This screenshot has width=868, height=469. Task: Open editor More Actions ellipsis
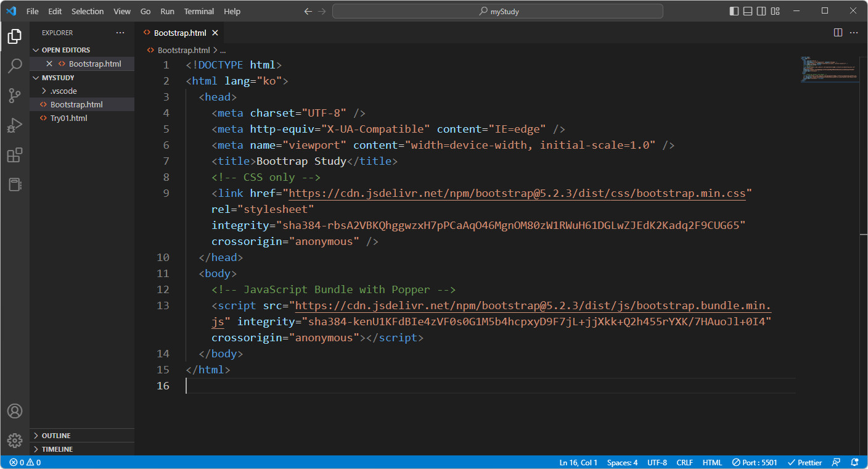(x=854, y=33)
